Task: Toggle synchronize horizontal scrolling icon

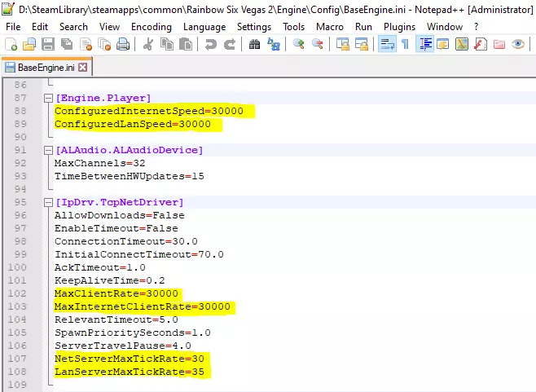Action: [x=362, y=44]
